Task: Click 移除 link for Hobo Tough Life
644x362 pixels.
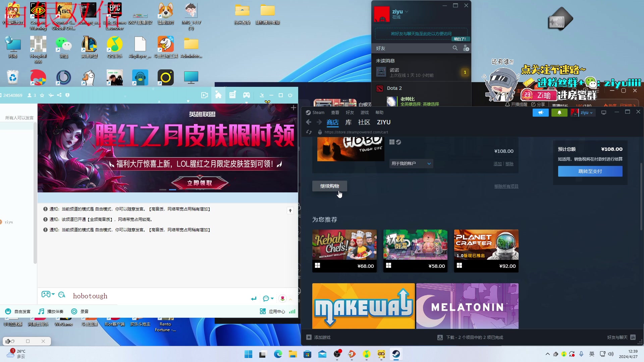Action: coord(509,164)
